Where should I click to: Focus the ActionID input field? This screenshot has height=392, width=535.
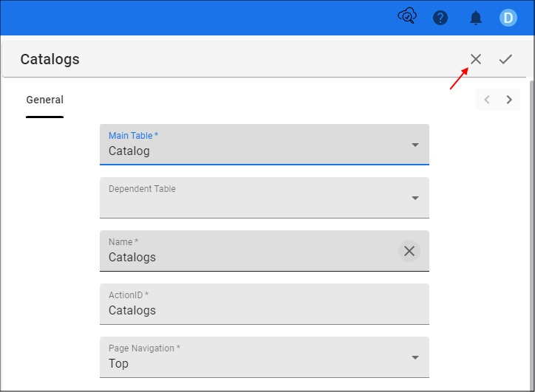[x=265, y=304]
